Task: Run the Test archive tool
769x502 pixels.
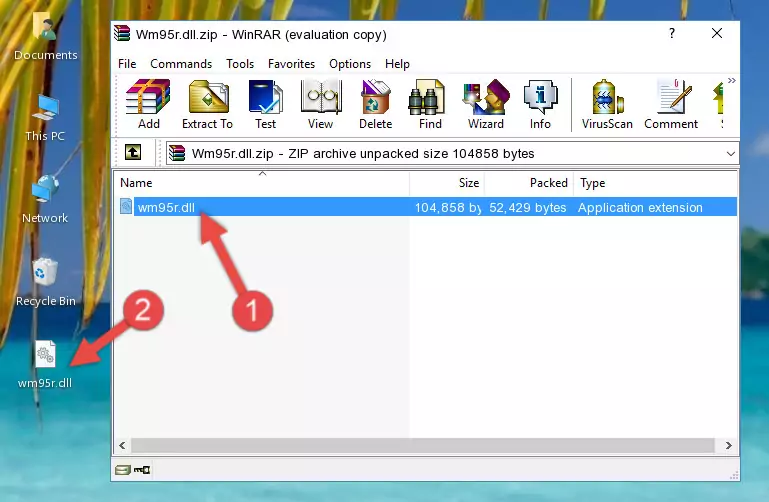Action: coord(265,104)
